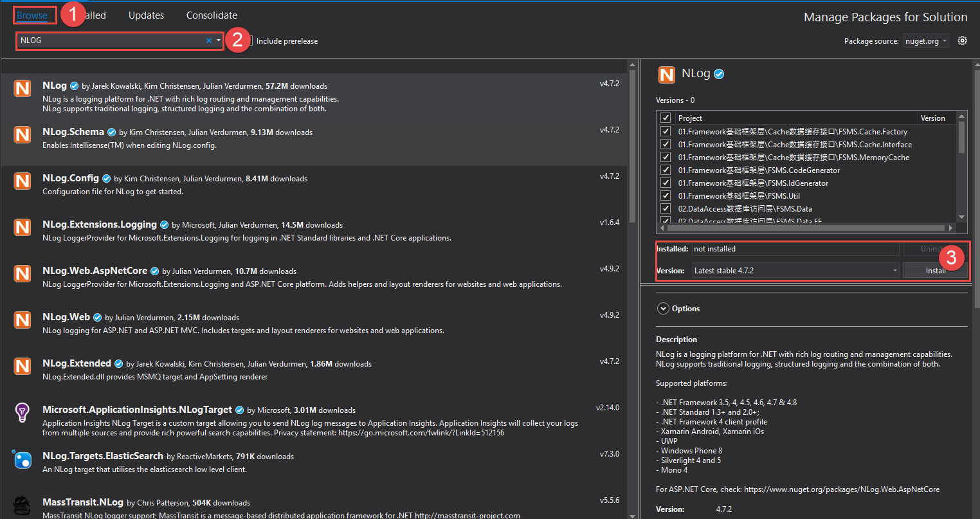Uncheck the FSMS.Data project checkbox
The height and width of the screenshot is (519, 980).
pos(666,208)
